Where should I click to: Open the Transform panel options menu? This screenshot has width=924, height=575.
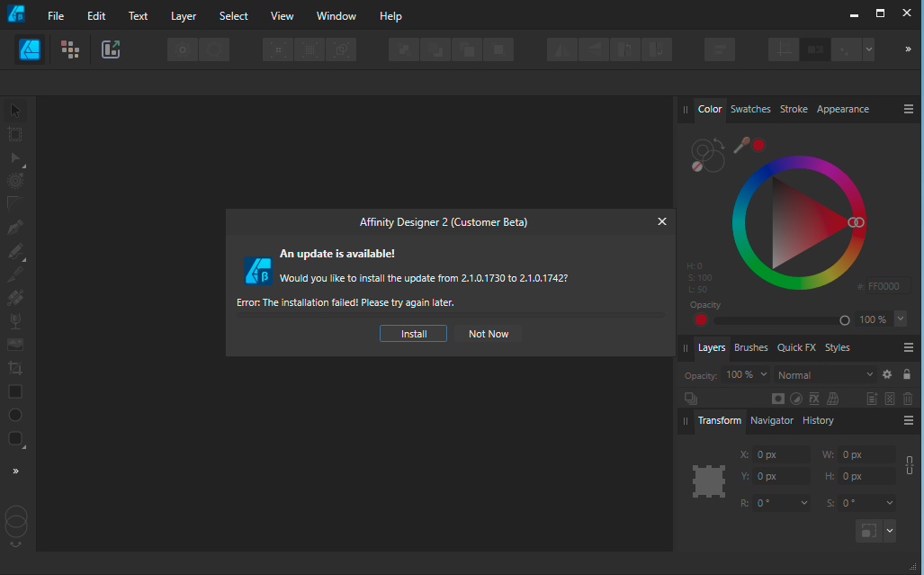(908, 420)
